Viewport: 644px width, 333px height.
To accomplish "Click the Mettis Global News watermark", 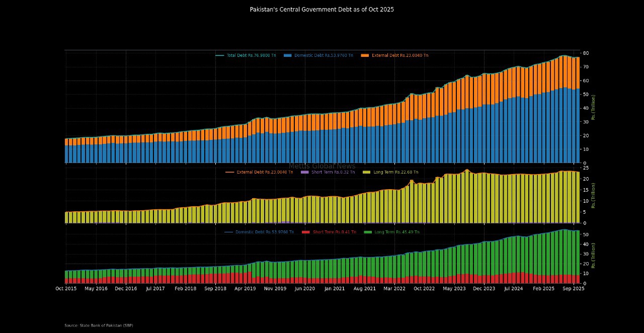I will [x=322, y=166].
